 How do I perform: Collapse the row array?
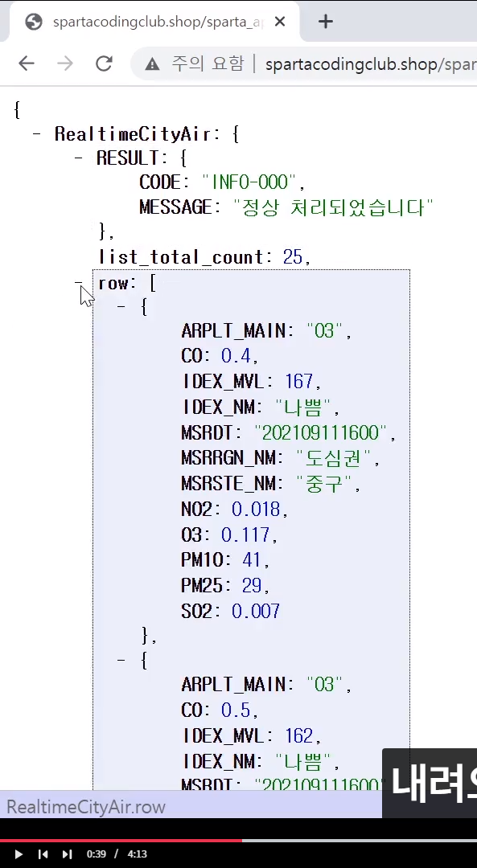[78, 283]
